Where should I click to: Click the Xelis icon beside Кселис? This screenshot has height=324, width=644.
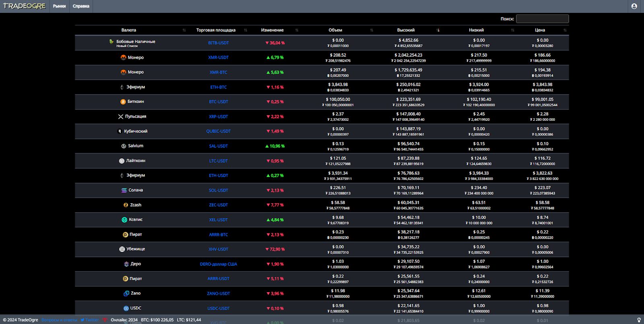(x=124, y=220)
